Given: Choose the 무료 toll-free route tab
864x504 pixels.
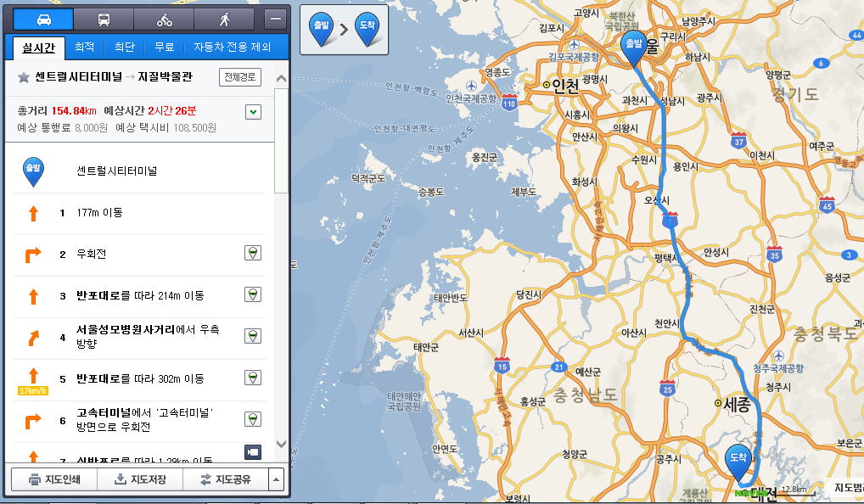Looking at the screenshot, I should click(x=164, y=48).
